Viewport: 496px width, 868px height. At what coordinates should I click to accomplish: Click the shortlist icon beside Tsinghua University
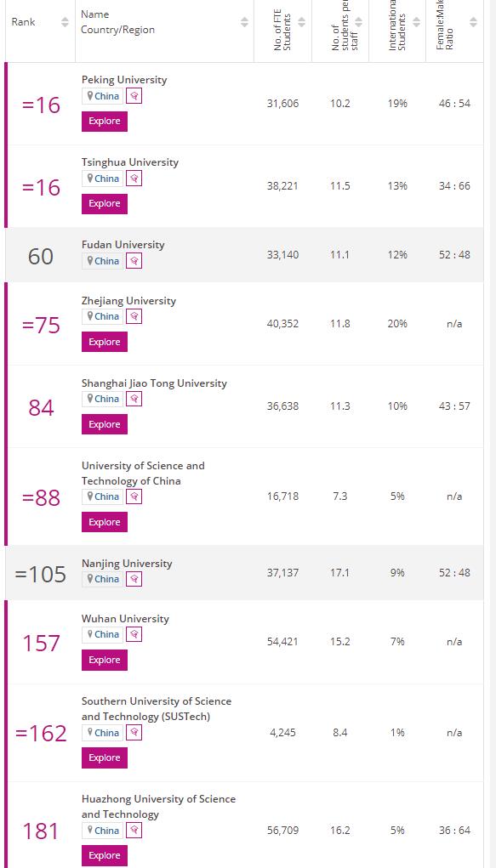[x=134, y=179]
